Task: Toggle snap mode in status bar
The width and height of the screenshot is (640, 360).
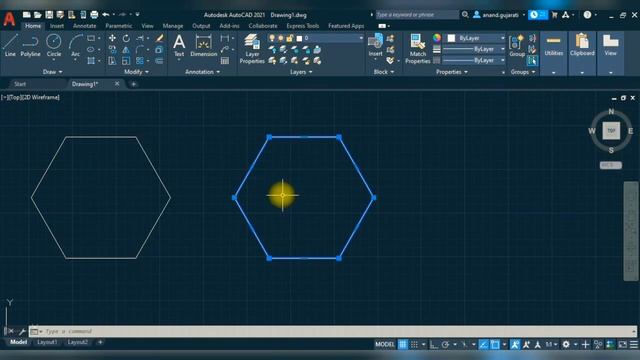Action: click(414, 344)
